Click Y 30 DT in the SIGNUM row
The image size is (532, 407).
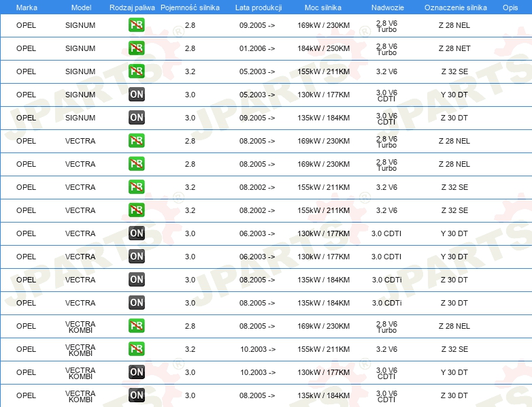tap(454, 95)
